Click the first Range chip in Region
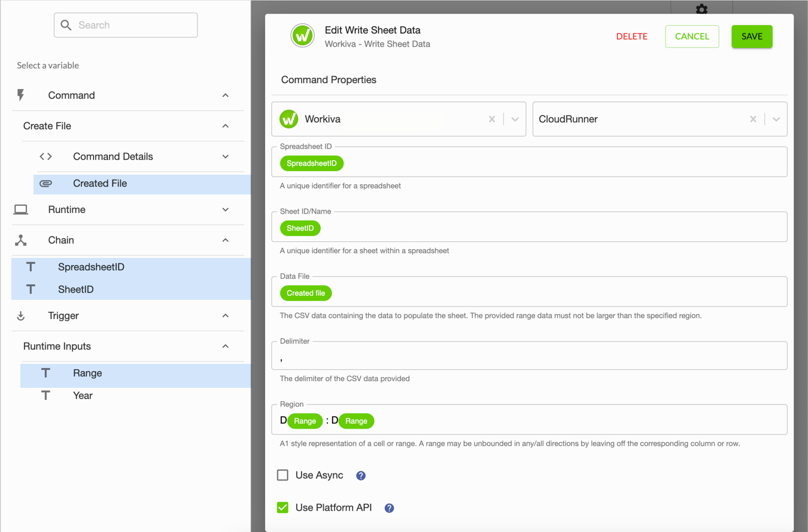The image size is (808, 532). (305, 421)
